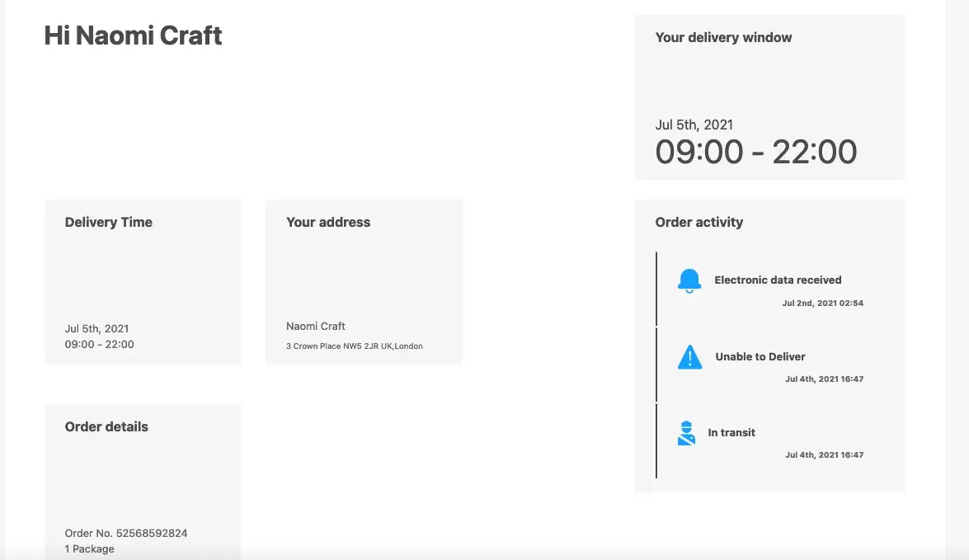Click the Naomi Craft name in the address card
Image resolution: width=969 pixels, height=560 pixels.
[x=316, y=326]
